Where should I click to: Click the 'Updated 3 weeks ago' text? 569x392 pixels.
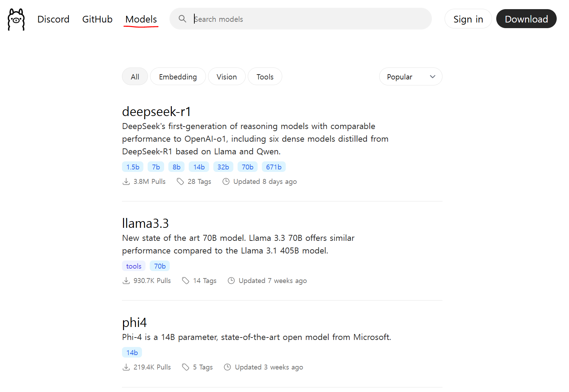(269, 367)
